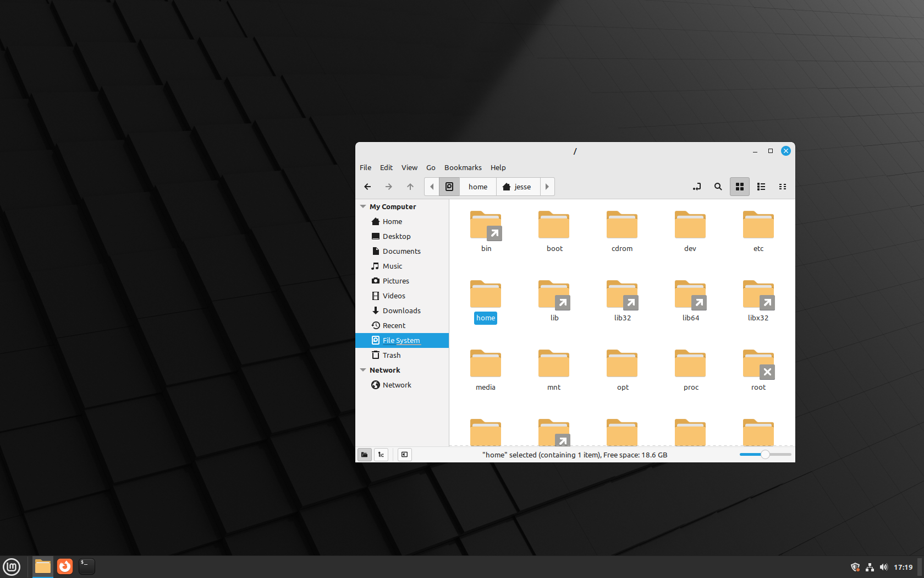Show tree view sidebar button
The image size is (924, 578).
click(381, 455)
